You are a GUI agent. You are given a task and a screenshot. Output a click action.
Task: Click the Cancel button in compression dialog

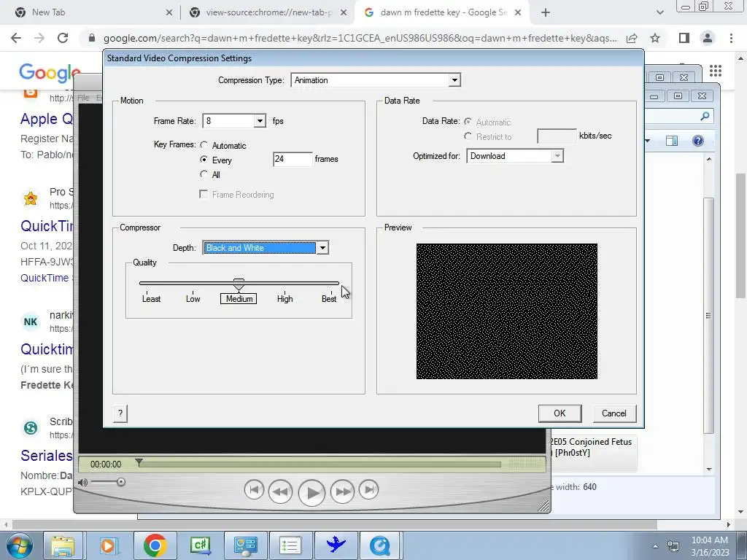[x=614, y=413]
